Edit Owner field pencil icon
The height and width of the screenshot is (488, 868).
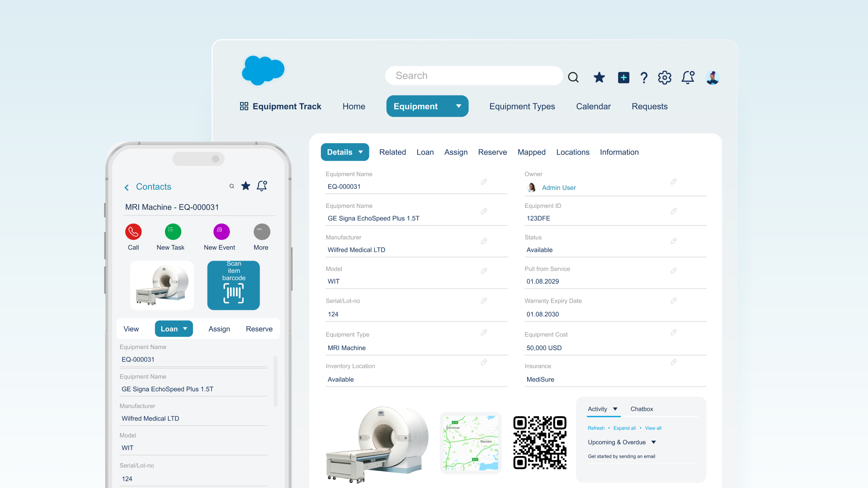coord(674,182)
